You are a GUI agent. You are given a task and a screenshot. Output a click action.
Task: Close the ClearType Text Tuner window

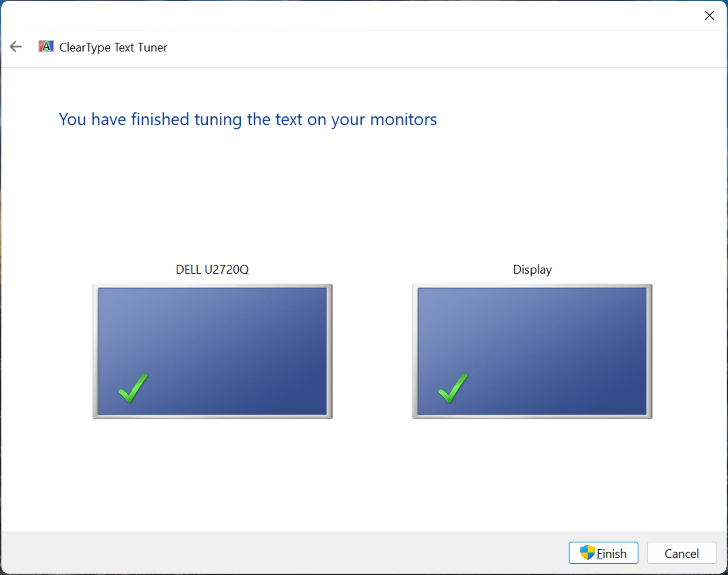coord(710,15)
